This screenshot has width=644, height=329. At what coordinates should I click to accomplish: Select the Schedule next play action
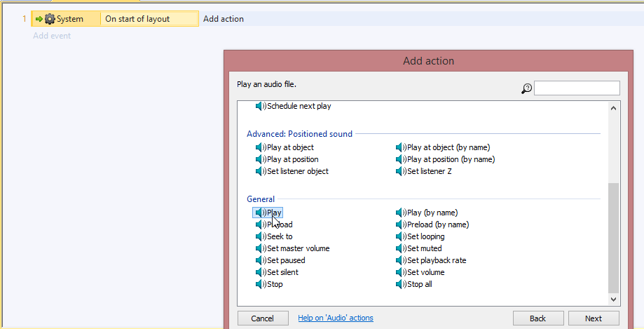pos(293,106)
